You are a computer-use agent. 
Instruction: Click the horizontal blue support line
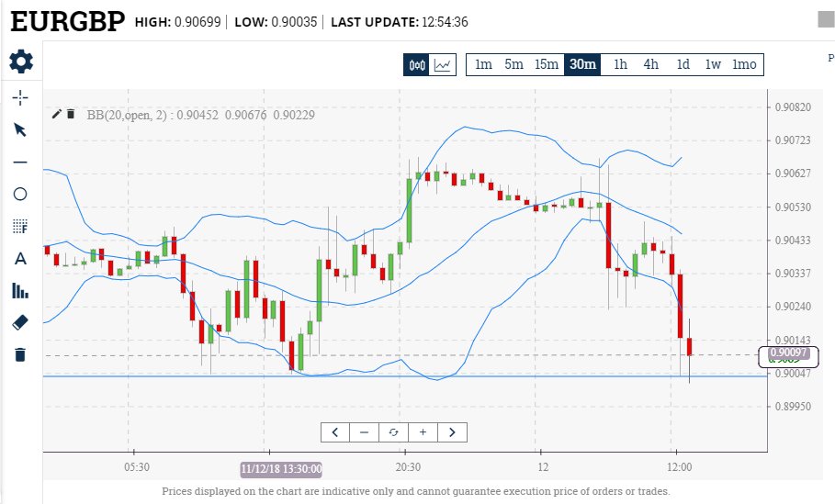pos(405,376)
